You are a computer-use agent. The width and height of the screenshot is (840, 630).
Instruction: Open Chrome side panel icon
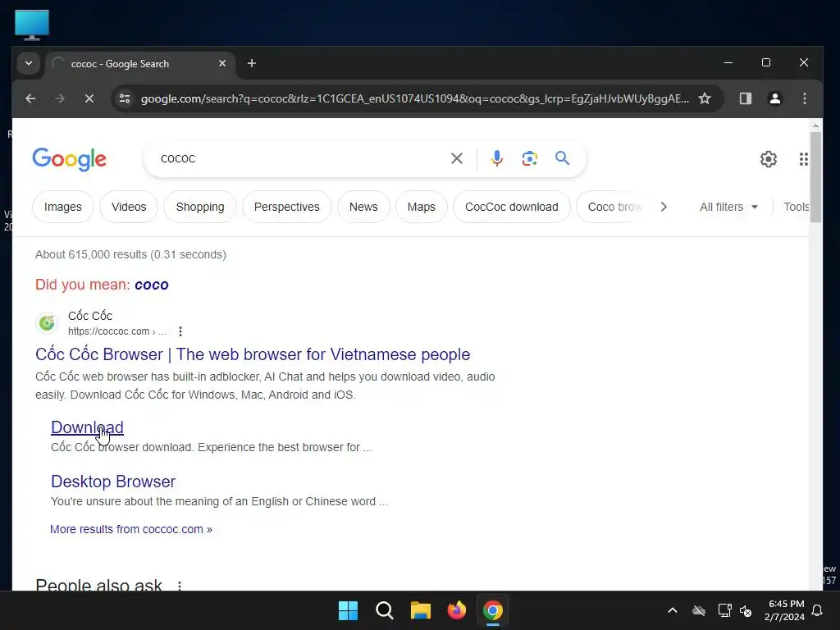click(x=745, y=98)
